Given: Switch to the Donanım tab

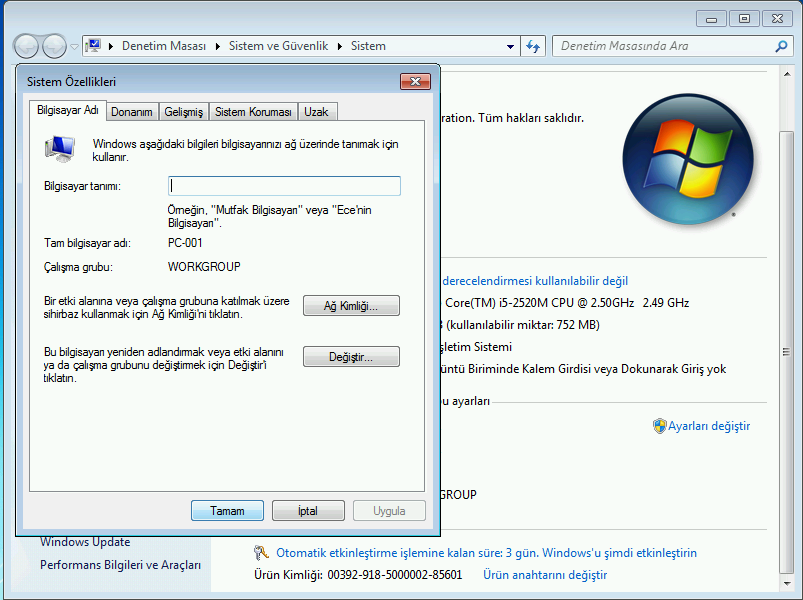Looking at the screenshot, I should pos(132,112).
